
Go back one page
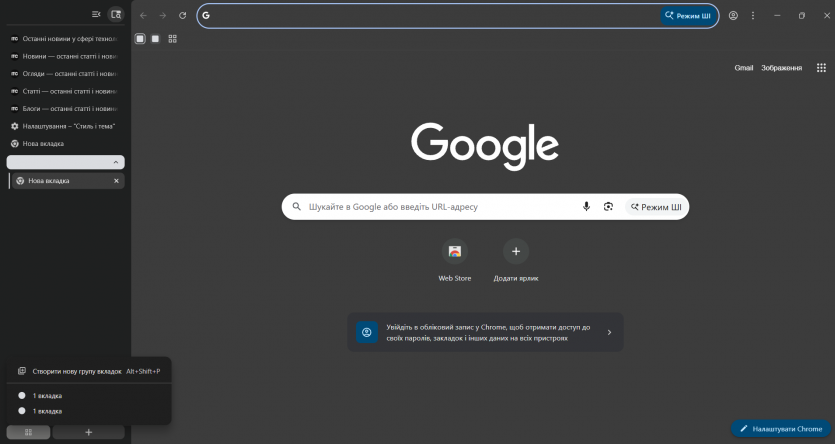[143, 15]
